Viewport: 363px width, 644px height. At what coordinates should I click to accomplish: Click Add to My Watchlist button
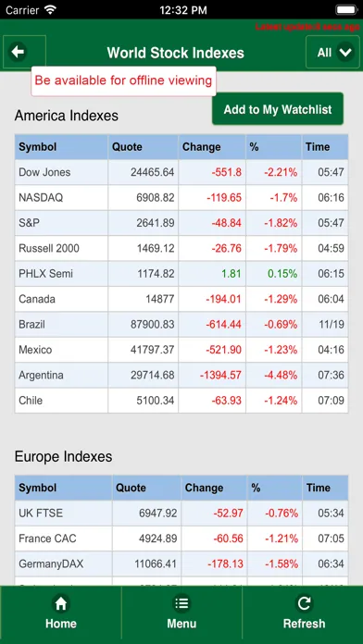[x=278, y=109]
